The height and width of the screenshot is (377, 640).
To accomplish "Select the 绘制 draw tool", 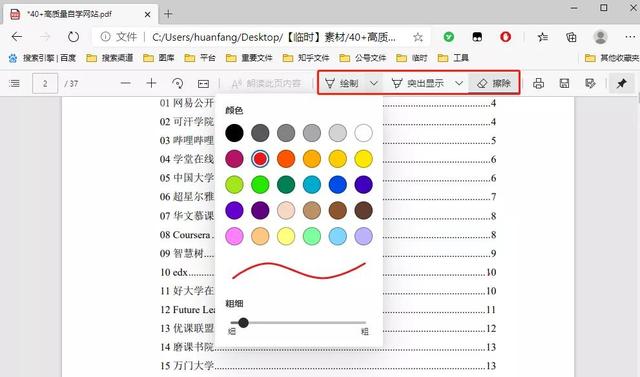I will coord(342,84).
